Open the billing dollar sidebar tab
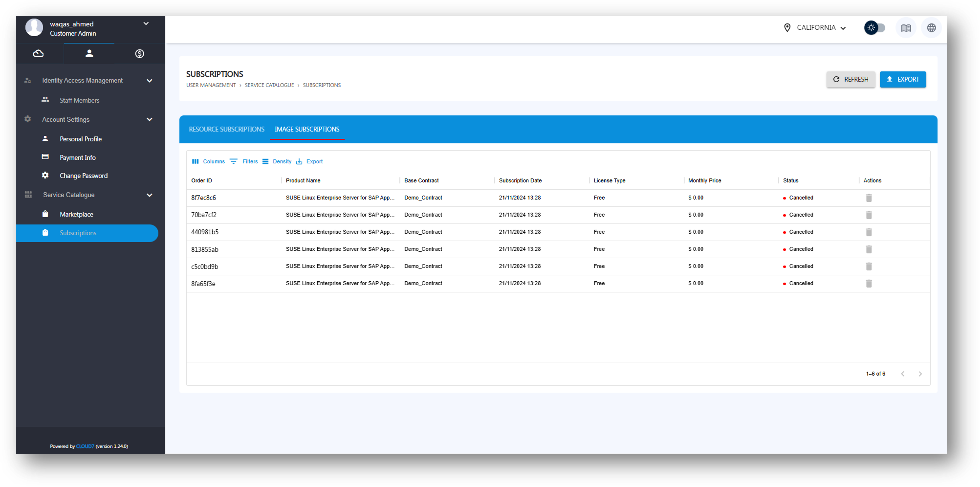 pyautogui.click(x=139, y=54)
